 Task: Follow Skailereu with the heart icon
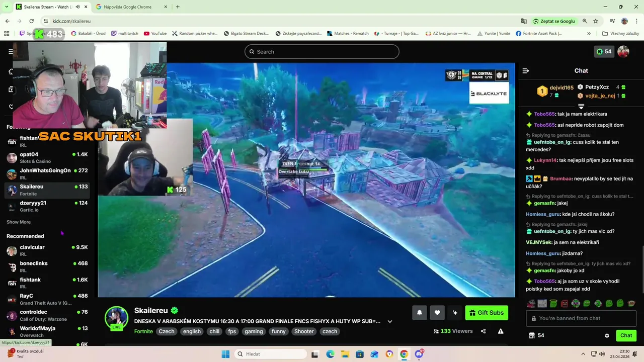point(437,313)
